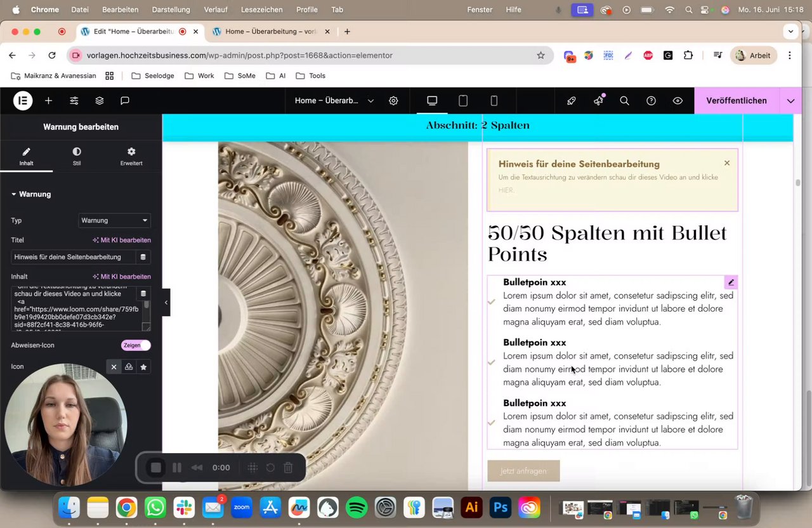
Task: Bookmark this page with star icon
Action: point(540,55)
